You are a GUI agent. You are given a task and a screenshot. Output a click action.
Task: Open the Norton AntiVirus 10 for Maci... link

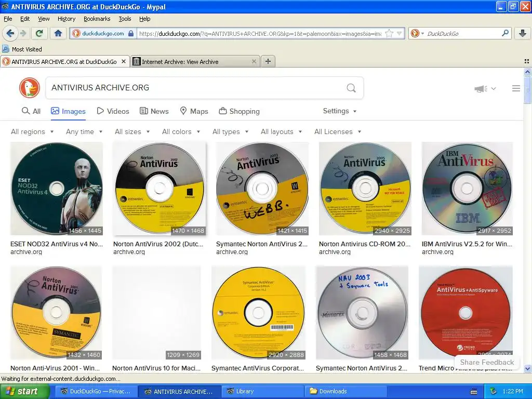tap(156, 368)
